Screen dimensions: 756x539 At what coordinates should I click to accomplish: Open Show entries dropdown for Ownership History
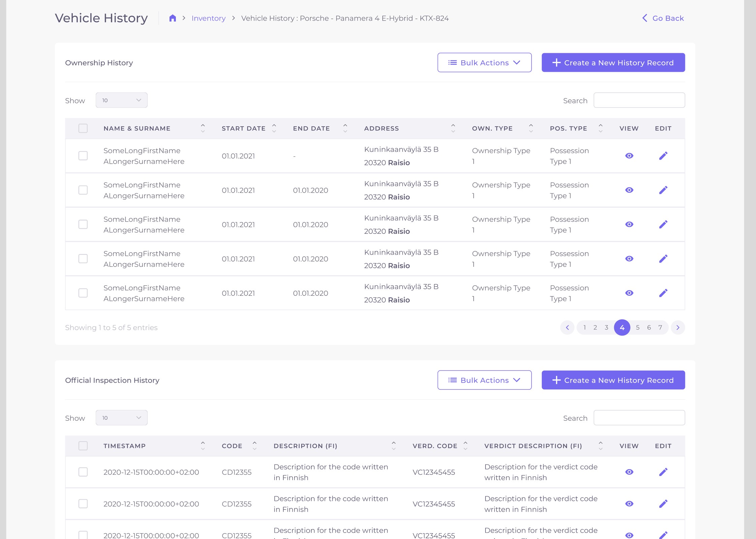121,100
